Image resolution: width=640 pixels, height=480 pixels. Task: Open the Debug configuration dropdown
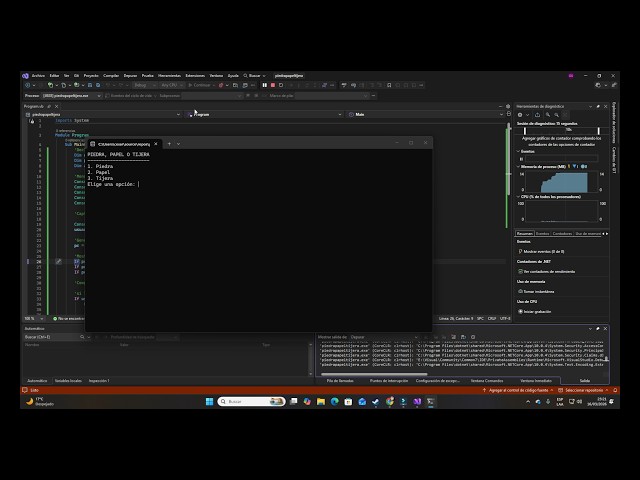point(145,85)
